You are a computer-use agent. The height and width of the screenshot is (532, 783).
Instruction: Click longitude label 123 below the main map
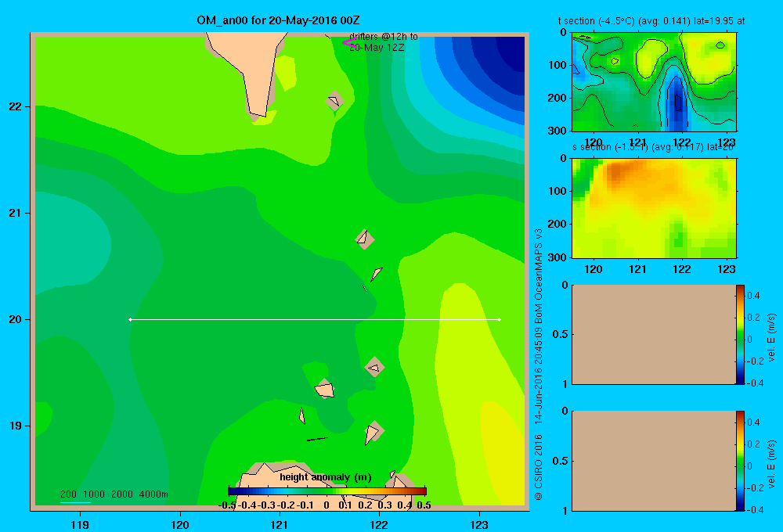(479, 524)
